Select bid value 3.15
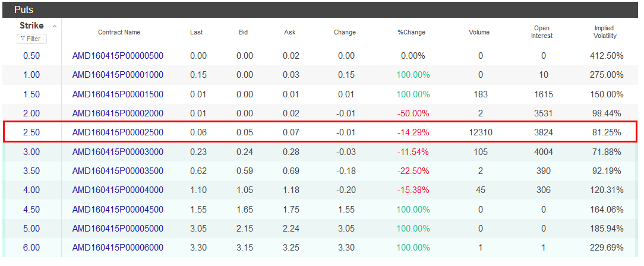Viewport: 644px width, 266px height. point(244,248)
